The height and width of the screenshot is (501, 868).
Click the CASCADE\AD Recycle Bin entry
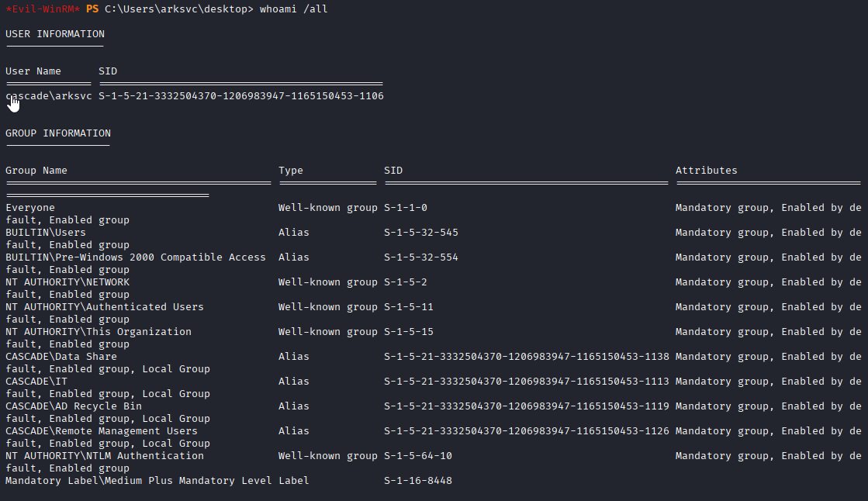(74, 406)
